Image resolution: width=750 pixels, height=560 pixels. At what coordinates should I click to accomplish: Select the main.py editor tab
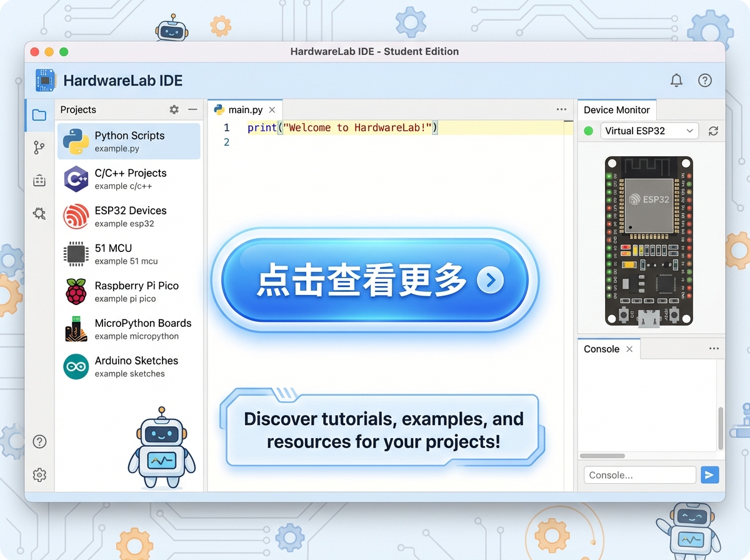245,109
